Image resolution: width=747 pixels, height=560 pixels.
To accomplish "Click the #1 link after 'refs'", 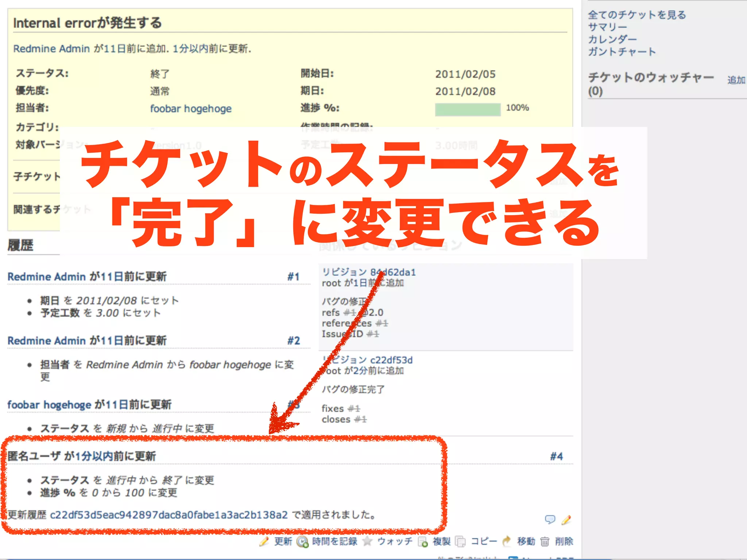I will click(350, 313).
